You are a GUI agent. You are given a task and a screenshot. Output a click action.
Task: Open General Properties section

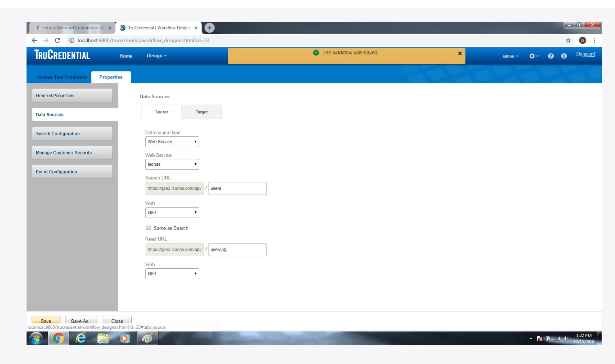click(x=72, y=95)
